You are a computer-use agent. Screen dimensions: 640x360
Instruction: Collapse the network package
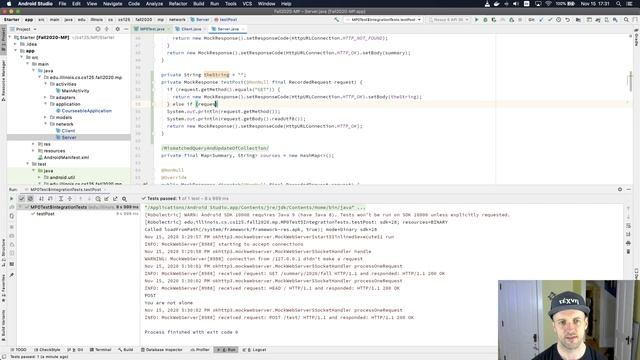tap(46, 124)
